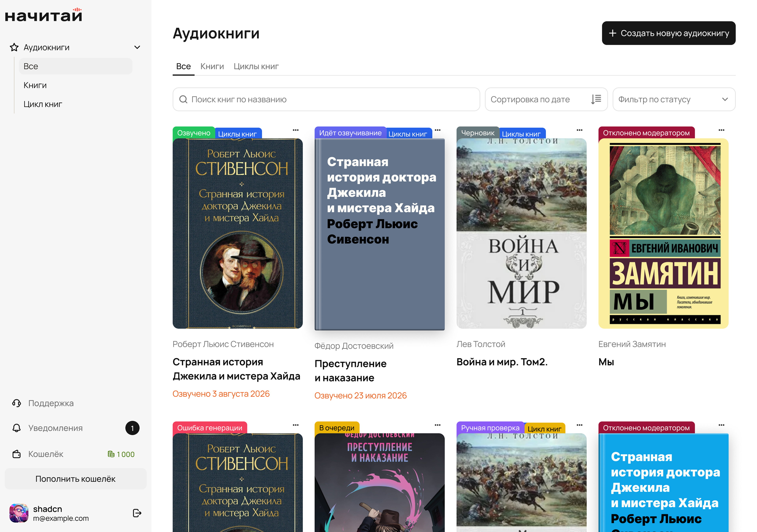Image resolution: width=757 pixels, height=532 pixels.
Task: Switch to the Книги tab
Action: 212,66
